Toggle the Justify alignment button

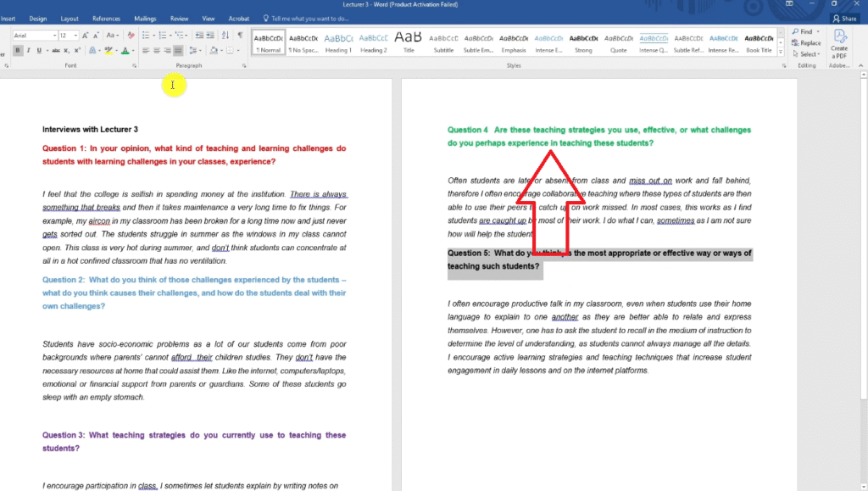pos(178,51)
